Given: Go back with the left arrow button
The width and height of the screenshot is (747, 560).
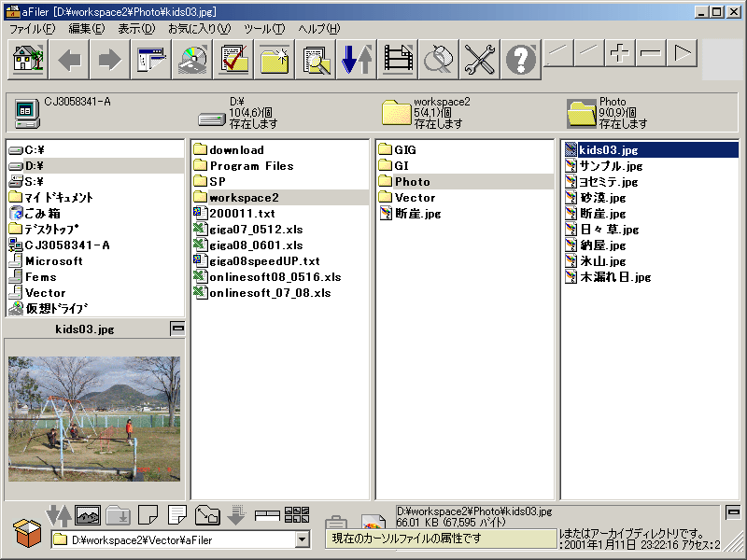Looking at the screenshot, I should point(69,59).
